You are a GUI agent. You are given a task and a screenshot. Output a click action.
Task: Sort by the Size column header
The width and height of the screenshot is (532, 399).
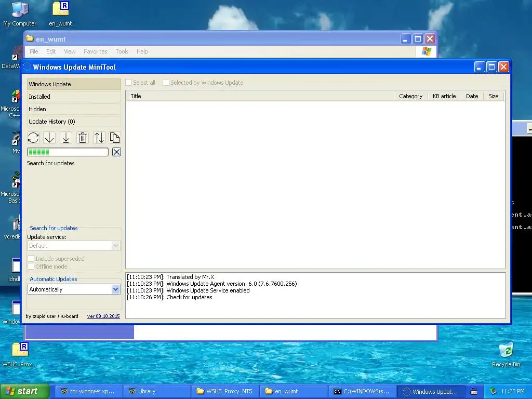point(494,96)
